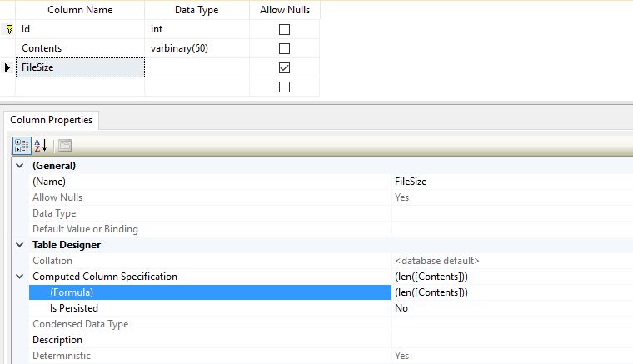Click the row selector arrow beside FileSize
The width and height of the screenshot is (633, 364).
7,67
